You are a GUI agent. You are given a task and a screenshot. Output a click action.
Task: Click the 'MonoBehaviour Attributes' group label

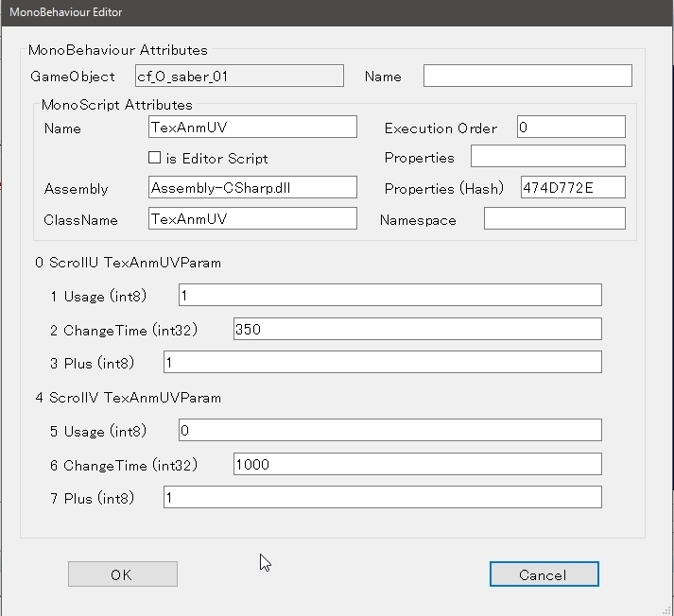118,50
